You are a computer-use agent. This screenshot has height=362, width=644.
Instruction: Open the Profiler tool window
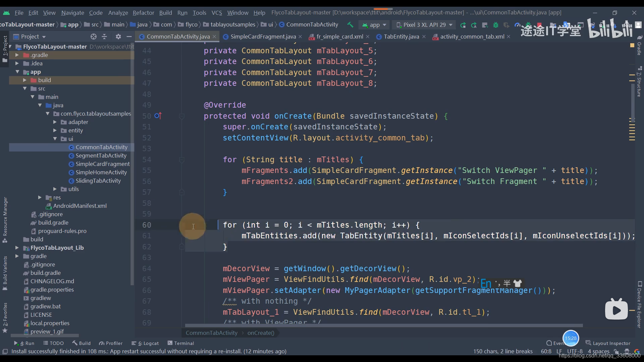click(x=111, y=343)
